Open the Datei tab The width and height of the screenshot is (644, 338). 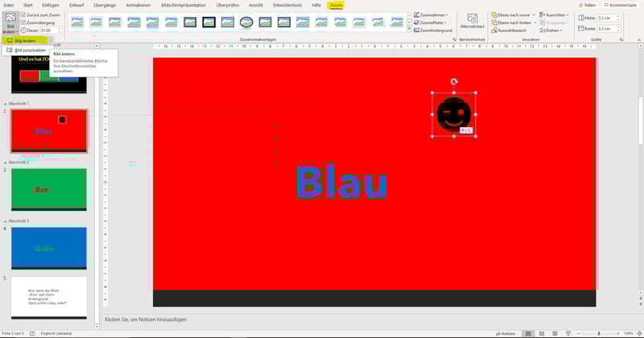point(9,6)
